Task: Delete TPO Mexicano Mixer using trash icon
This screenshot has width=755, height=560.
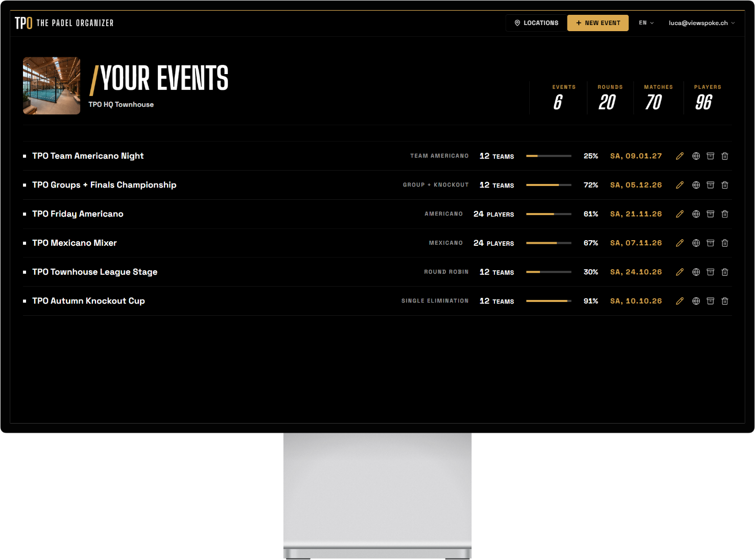Action: [x=724, y=243]
